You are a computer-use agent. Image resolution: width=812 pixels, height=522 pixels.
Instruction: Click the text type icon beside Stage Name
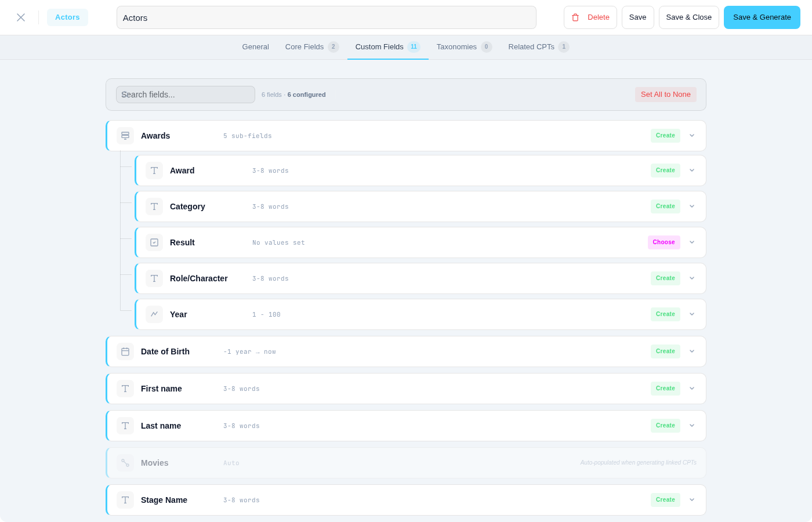125,500
